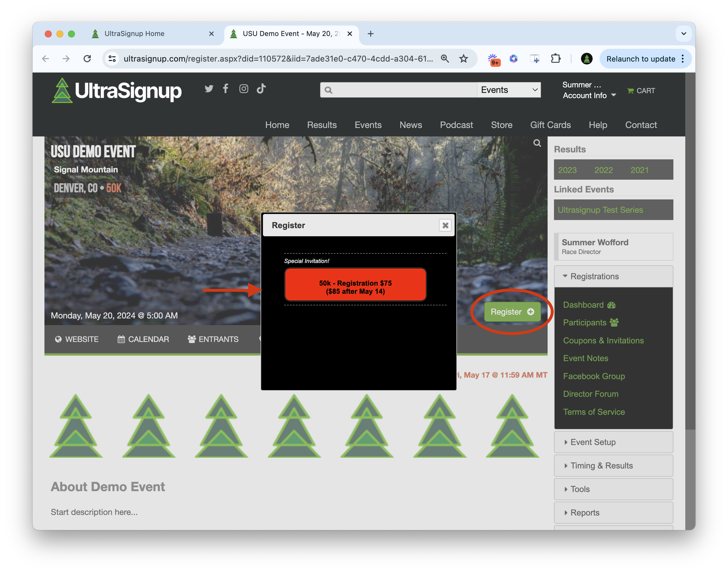Open the shopping CART

pyautogui.click(x=641, y=91)
